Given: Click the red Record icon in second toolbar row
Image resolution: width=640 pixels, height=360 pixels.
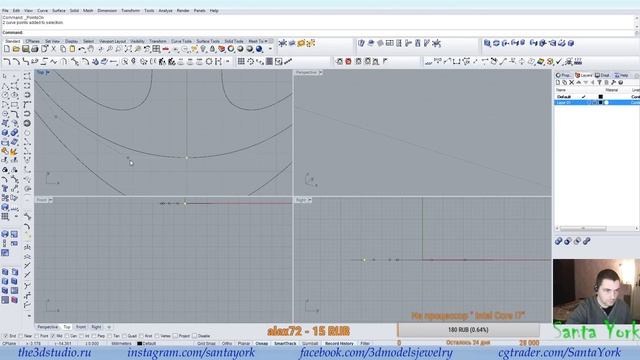Looking at the screenshot, I should tap(348, 61).
